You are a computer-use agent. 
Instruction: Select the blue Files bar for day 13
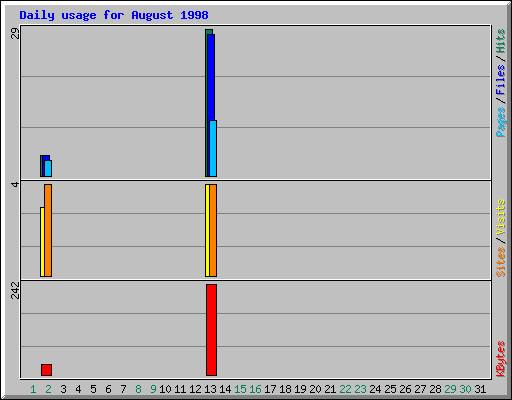pos(211,77)
